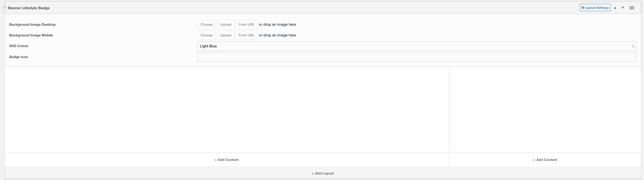The width and height of the screenshot is (644, 180).
Task: Click the Add Layout button
Action: coord(323,173)
